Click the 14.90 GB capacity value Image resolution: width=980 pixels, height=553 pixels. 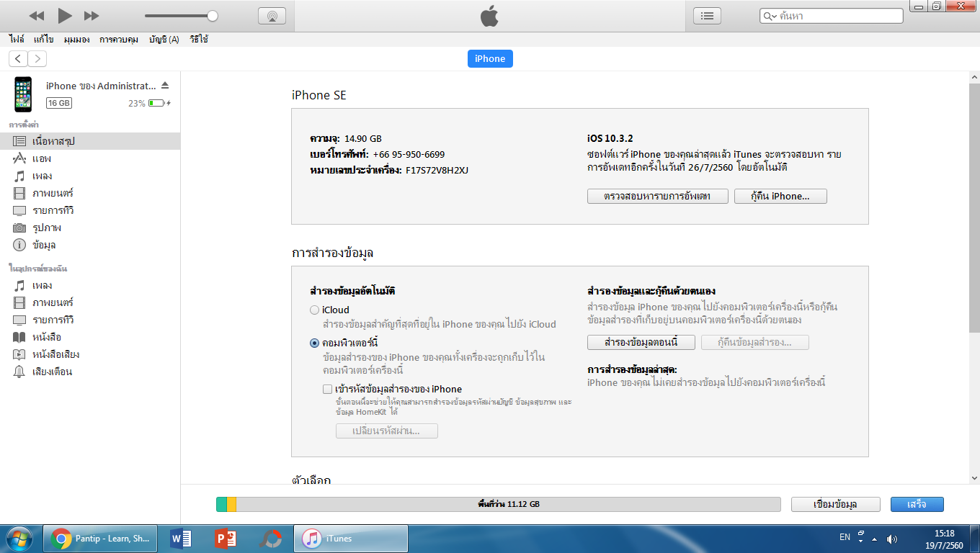[x=363, y=138]
